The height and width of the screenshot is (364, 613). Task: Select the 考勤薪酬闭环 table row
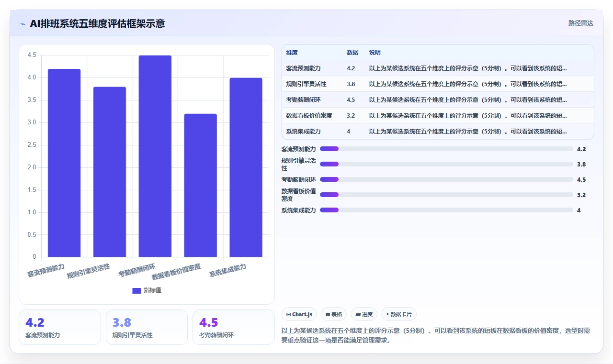click(x=438, y=100)
